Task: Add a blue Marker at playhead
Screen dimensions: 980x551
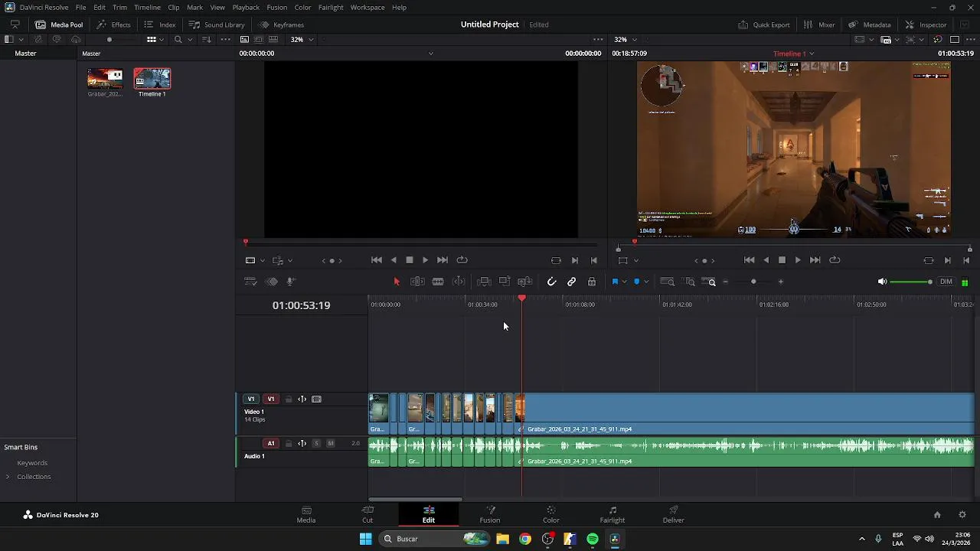Action: [x=636, y=282]
